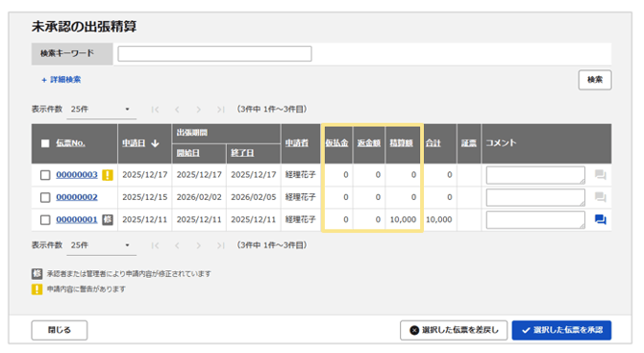The height and width of the screenshot is (353, 644).
Task: Click sort arrow next to 申請日 header
Action: pyautogui.click(x=155, y=143)
